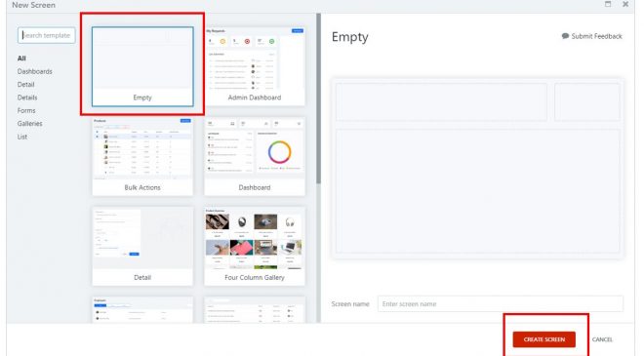The height and width of the screenshot is (356, 644).
Task: Maximize the New Screen dialog window
Action: point(608,4)
